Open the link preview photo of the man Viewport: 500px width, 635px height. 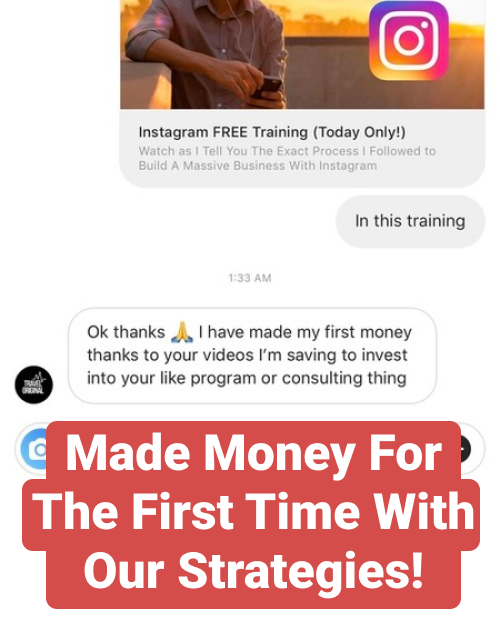[302, 54]
